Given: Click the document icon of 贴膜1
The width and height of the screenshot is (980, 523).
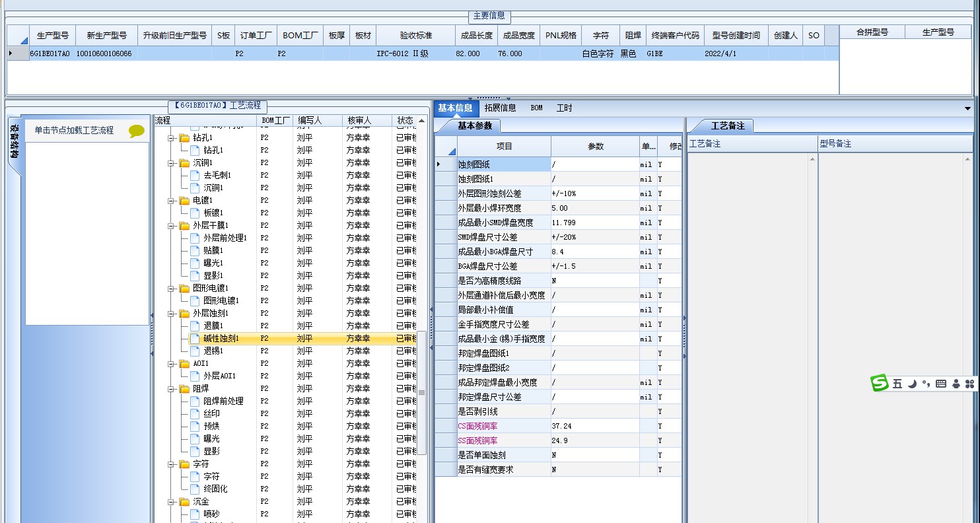Looking at the screenshot, I should 195,250.
